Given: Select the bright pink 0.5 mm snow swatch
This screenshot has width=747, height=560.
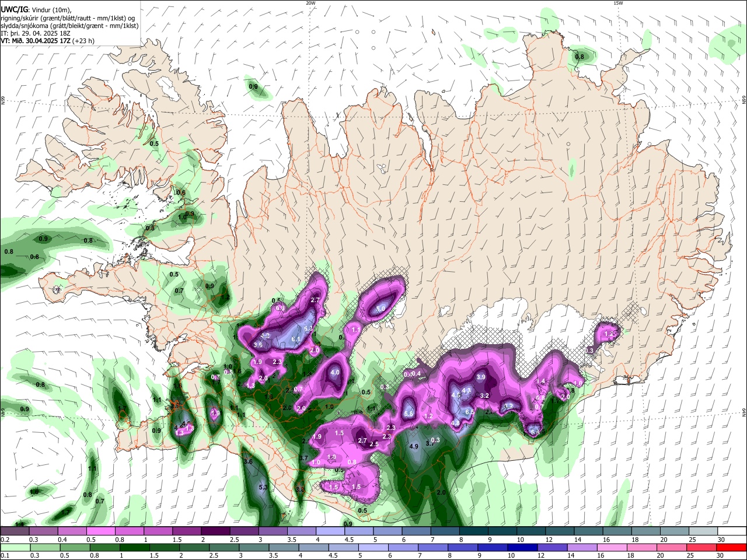Looking at the screenshot, I should point(100,531).
